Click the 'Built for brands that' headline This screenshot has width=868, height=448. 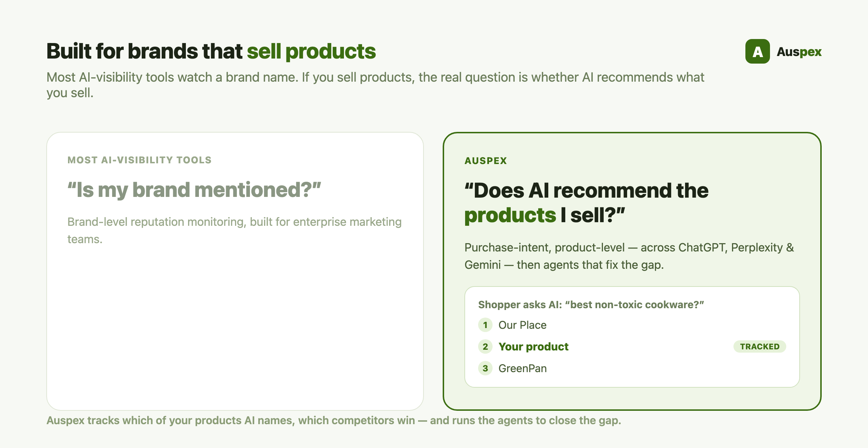[x=144, y=51]
